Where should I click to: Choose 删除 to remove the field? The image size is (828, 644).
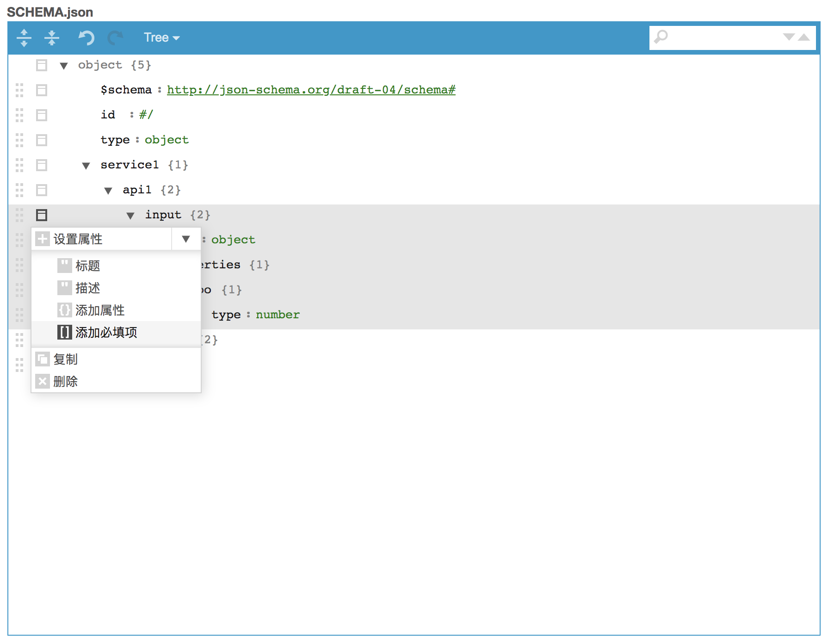[x=116, y=381]
